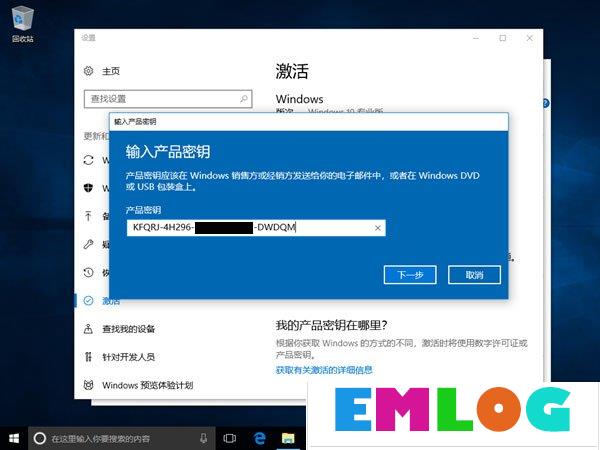The image size is (600, 450).
Task: Select the Troubleshoot wrench icon in sidebar
Action: click(x=88, y=244)
